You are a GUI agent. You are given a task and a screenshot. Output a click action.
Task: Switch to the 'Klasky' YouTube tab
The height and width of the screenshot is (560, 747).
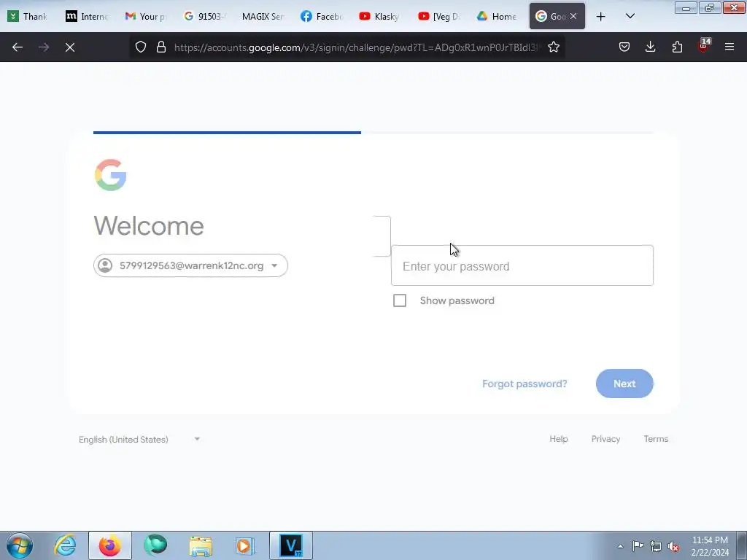coord(379,17)
